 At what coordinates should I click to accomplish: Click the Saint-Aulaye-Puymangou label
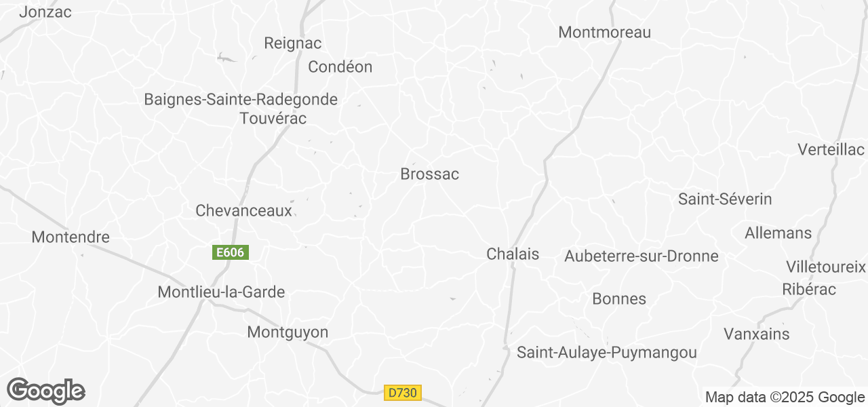607,353
